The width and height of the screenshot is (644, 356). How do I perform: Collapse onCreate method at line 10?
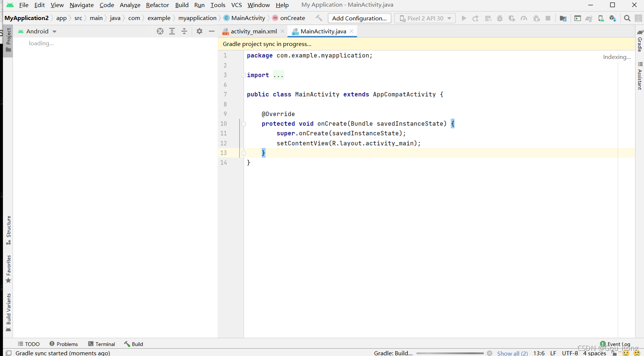click(244, 124)
